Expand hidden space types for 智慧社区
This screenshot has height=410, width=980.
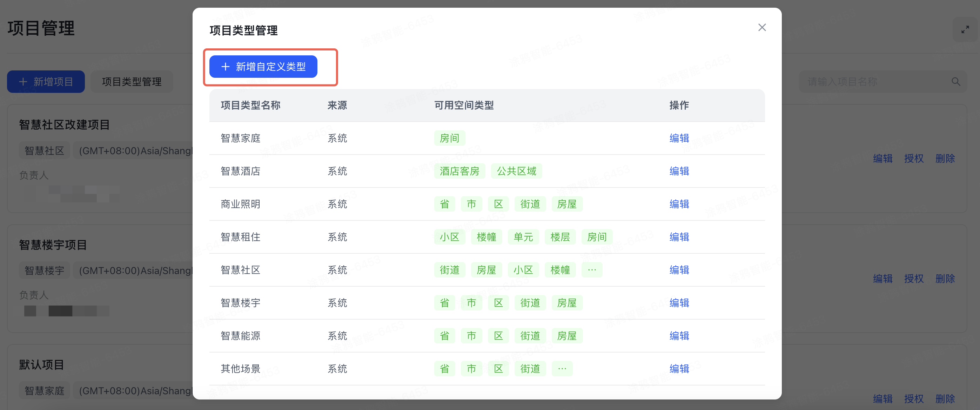(x=592, y=270)
